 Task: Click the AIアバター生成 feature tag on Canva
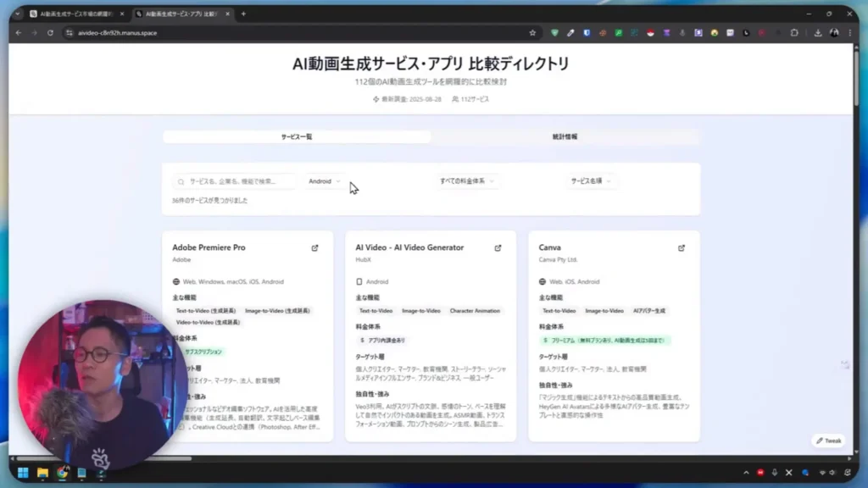tap(649, 311)
